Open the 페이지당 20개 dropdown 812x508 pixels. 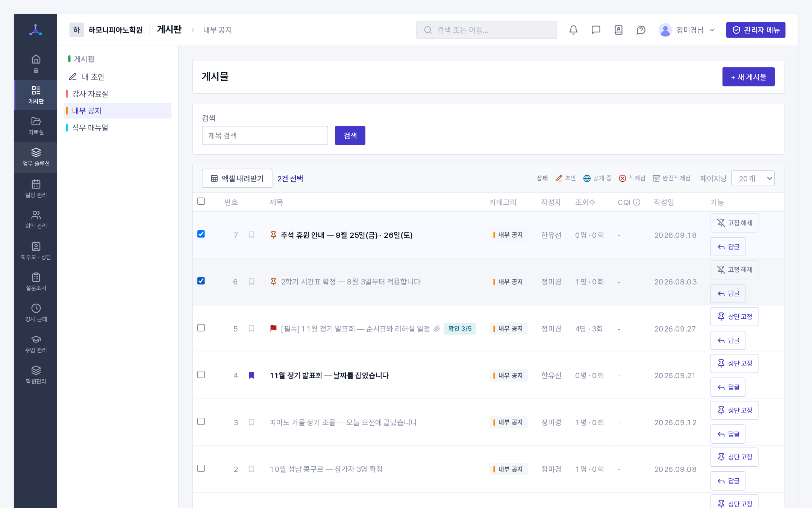tap(753, 178)
